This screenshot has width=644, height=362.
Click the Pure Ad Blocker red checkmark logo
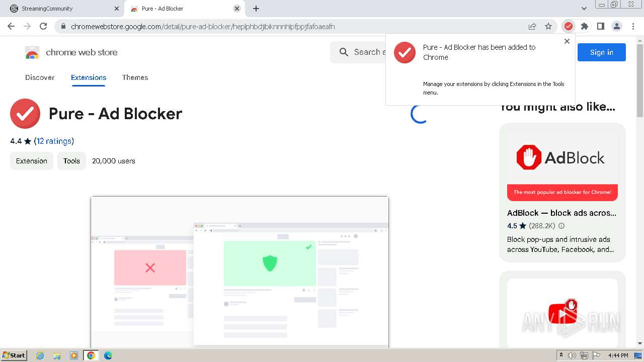(x=25, y=114)
